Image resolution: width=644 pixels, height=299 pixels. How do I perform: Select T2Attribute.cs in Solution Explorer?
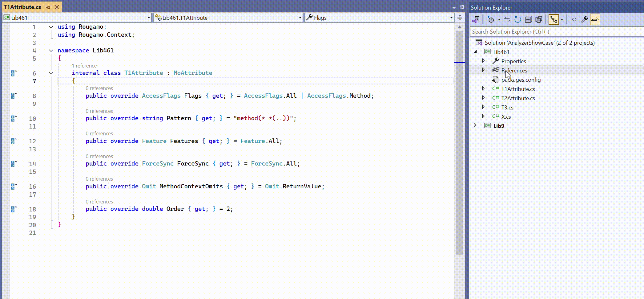click(518, 98)
